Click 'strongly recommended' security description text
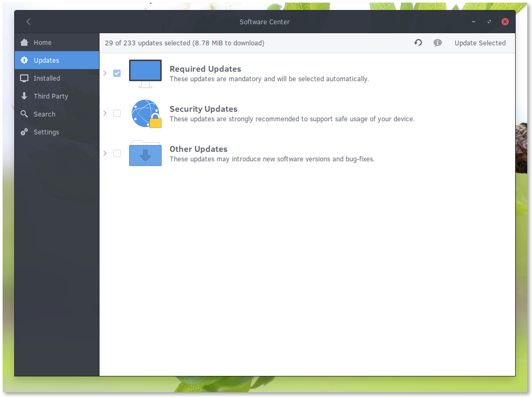This screenshot has height=397, width=532. click(292, 119)
